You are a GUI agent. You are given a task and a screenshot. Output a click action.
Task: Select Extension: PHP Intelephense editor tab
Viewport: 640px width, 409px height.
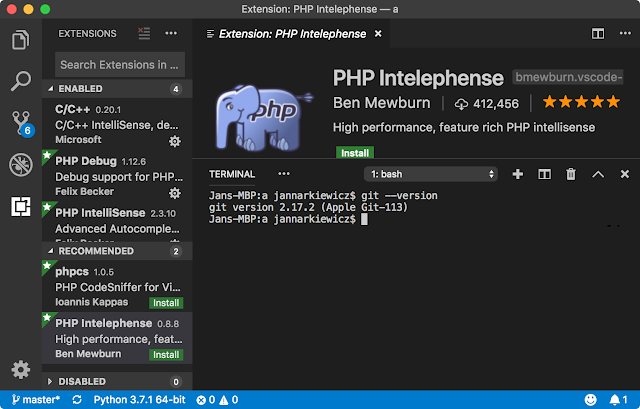tap(292, 34)
